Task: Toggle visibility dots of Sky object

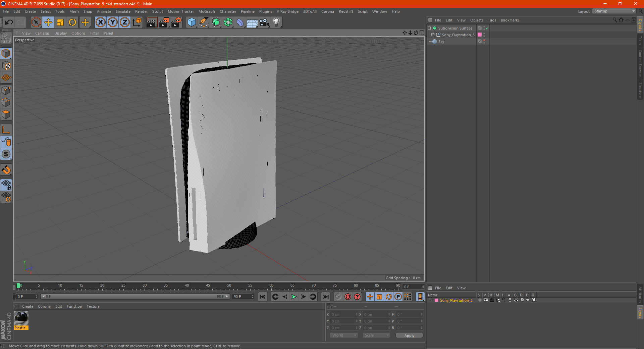Action: [x=484, y=41]
